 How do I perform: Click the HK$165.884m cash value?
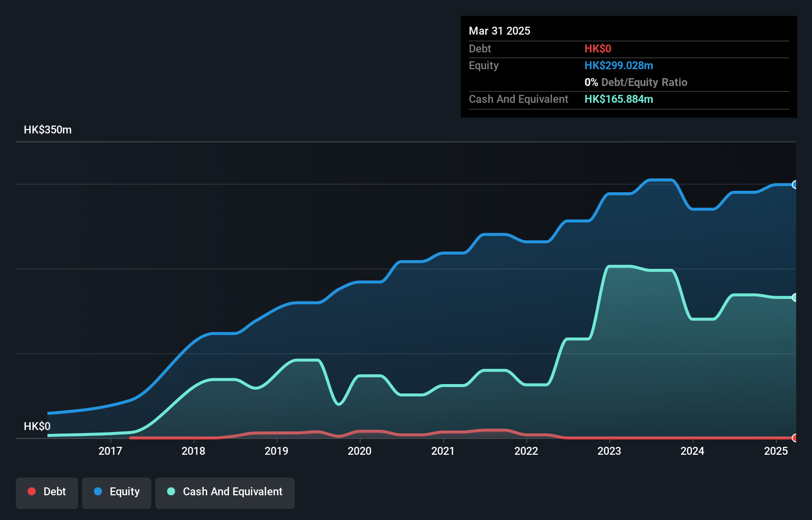[x=619, y=99]
